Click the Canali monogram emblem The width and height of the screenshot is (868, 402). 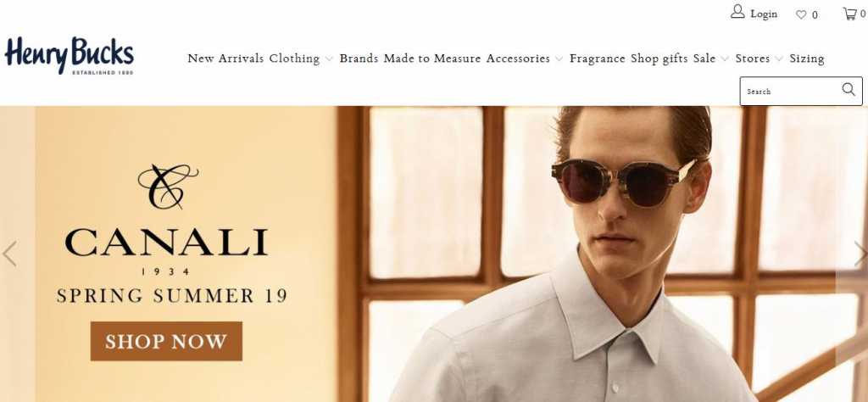click(x=168, y=187)
